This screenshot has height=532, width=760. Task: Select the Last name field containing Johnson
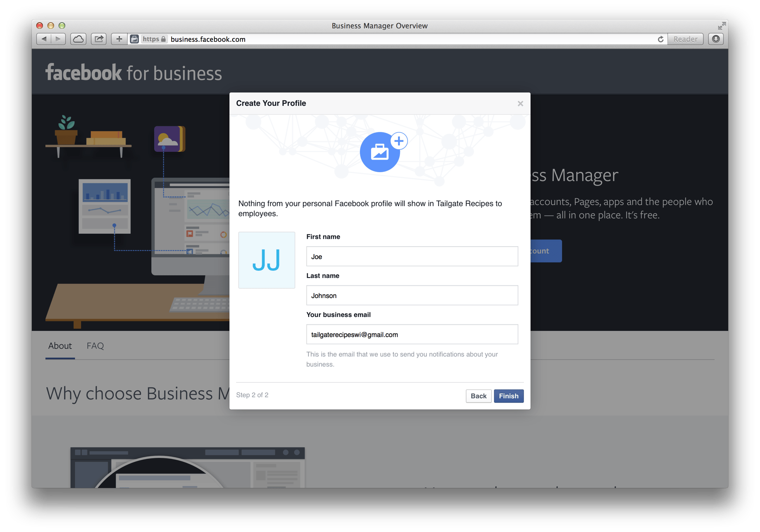[412, 295]
